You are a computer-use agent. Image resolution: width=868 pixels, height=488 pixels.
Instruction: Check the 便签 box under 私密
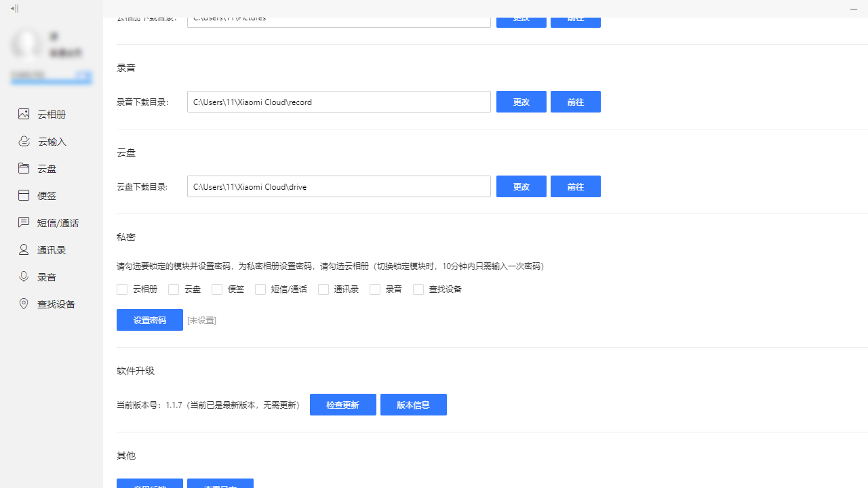coord(217,289)
